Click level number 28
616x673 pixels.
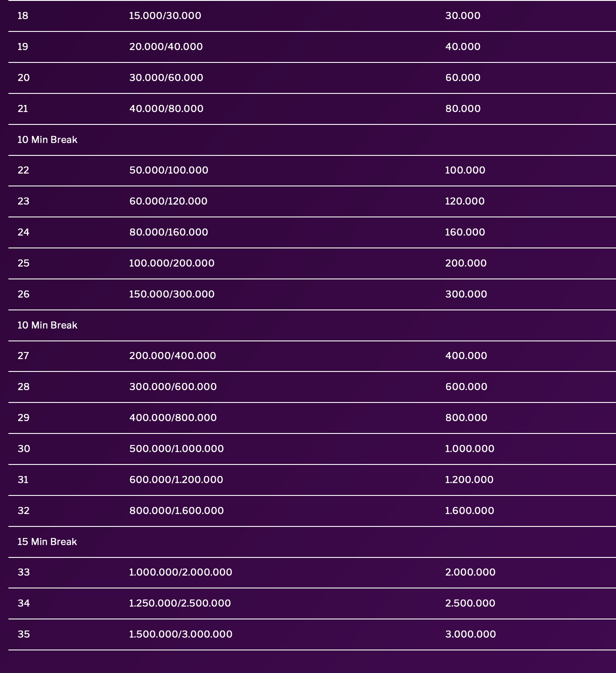coord(23,387)
